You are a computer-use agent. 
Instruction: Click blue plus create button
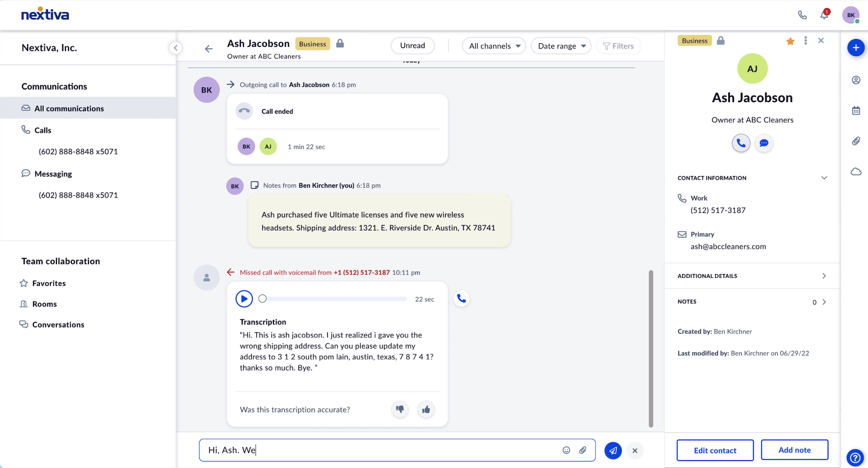[856, 48]
